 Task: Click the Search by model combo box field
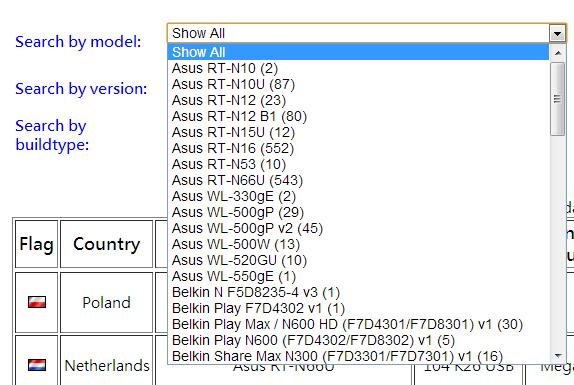click(366, 34)
